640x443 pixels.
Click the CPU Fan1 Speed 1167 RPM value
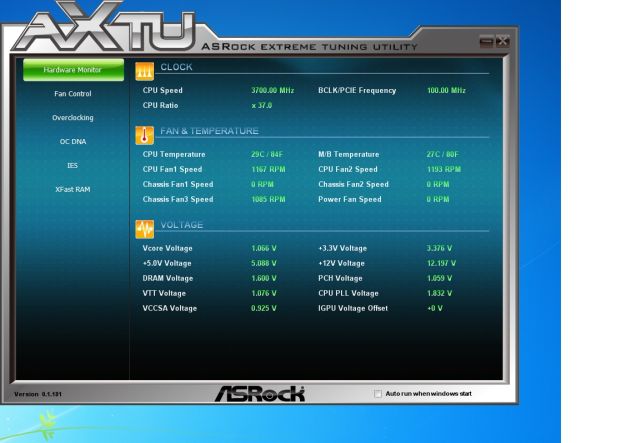tap(268, 169)
